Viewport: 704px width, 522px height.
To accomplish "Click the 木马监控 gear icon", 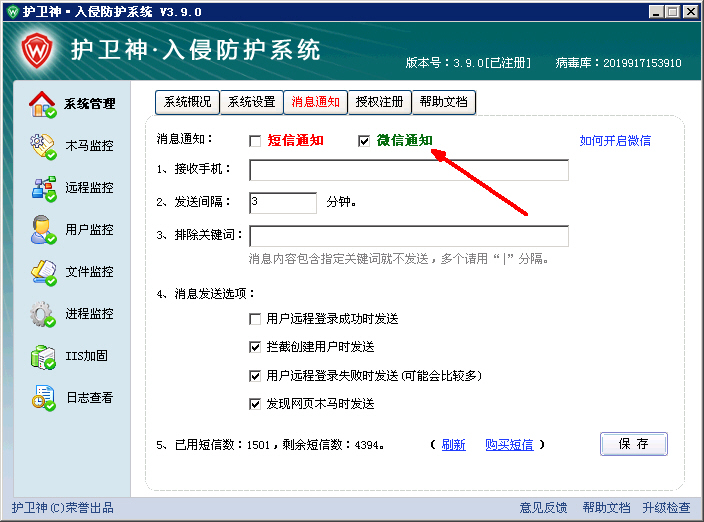I will pos(43,146).
